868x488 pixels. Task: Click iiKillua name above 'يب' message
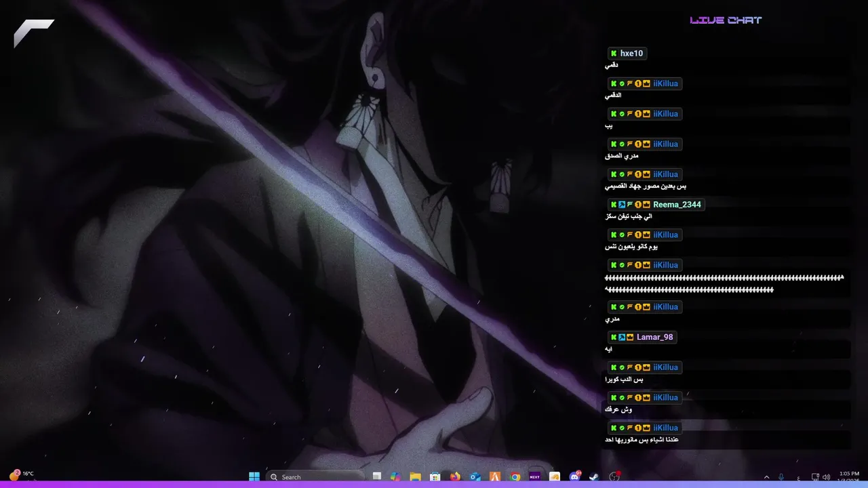[665, 114]
